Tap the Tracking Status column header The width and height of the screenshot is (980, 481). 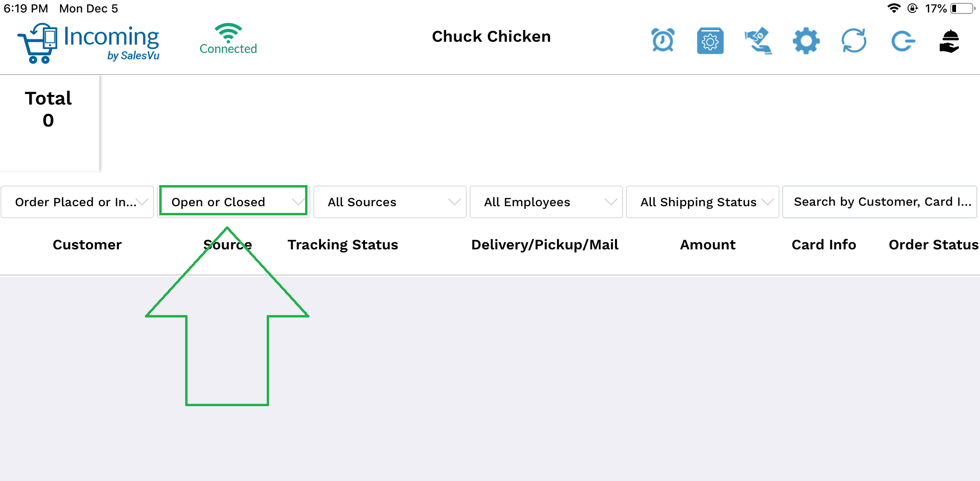pos(343,245)
